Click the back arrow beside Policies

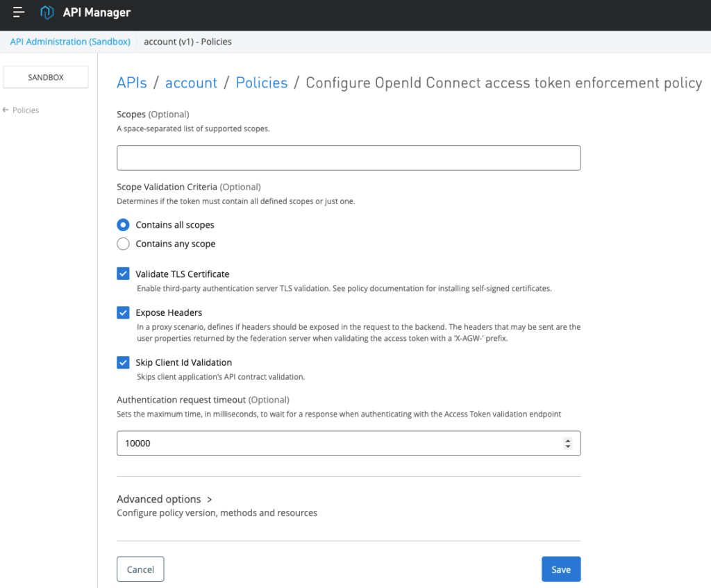(x=6, y=110)
